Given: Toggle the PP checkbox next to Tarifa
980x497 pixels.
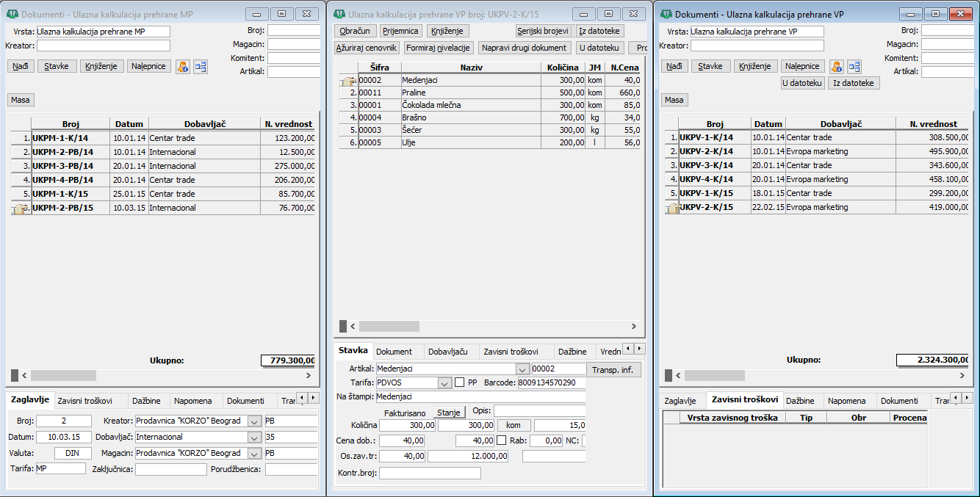Looking at the screenshot, I should click(460, 382).
